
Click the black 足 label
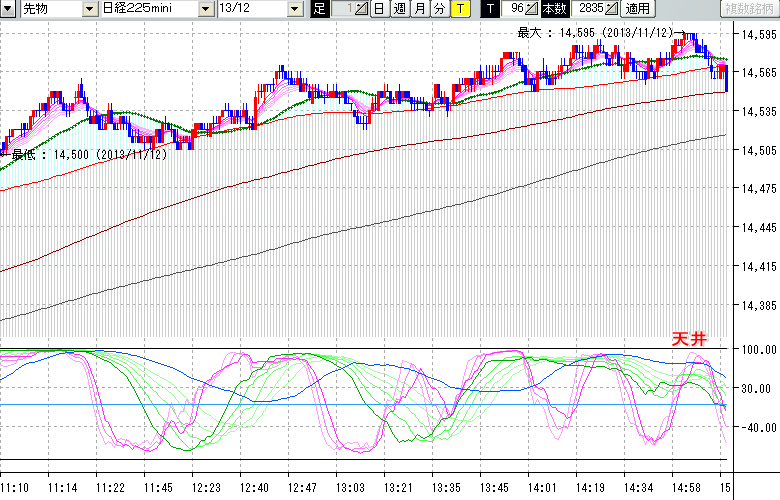(320, 9)
